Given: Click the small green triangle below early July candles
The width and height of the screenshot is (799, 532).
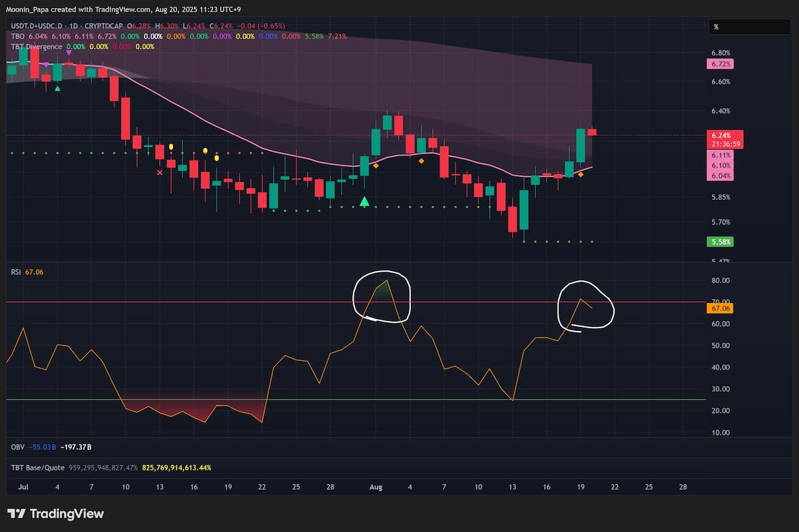Looking at the screenshot, I should 58,88.
